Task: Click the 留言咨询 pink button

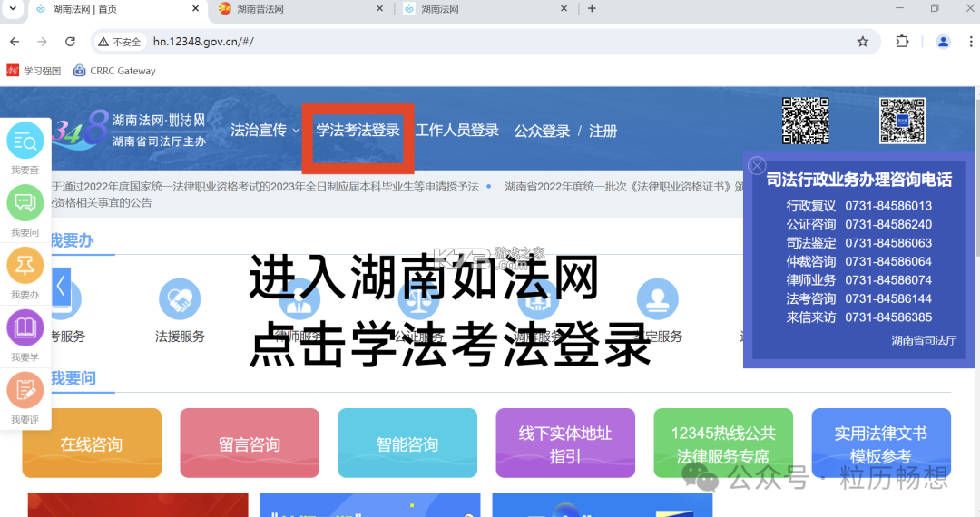Action: 250,444
